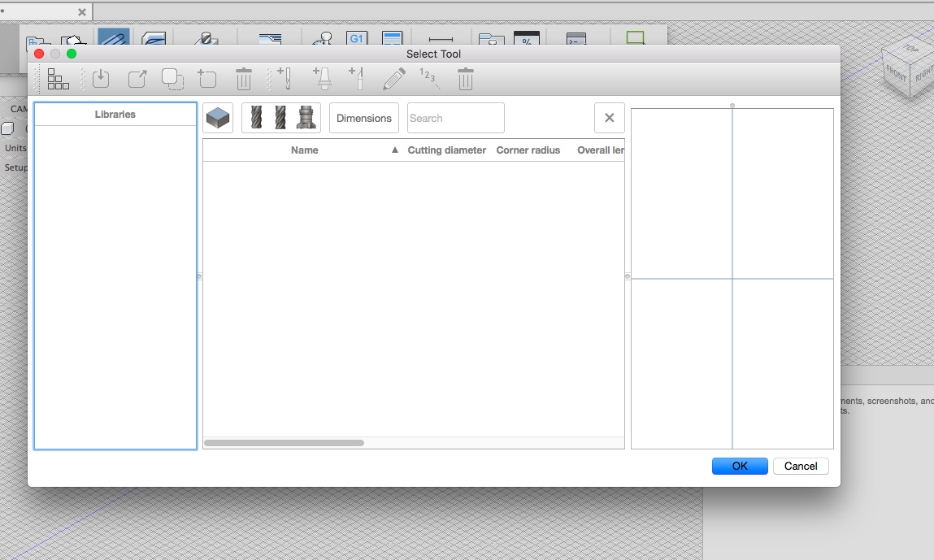Click the percent icon in the main toolbar

coord(527,38)
